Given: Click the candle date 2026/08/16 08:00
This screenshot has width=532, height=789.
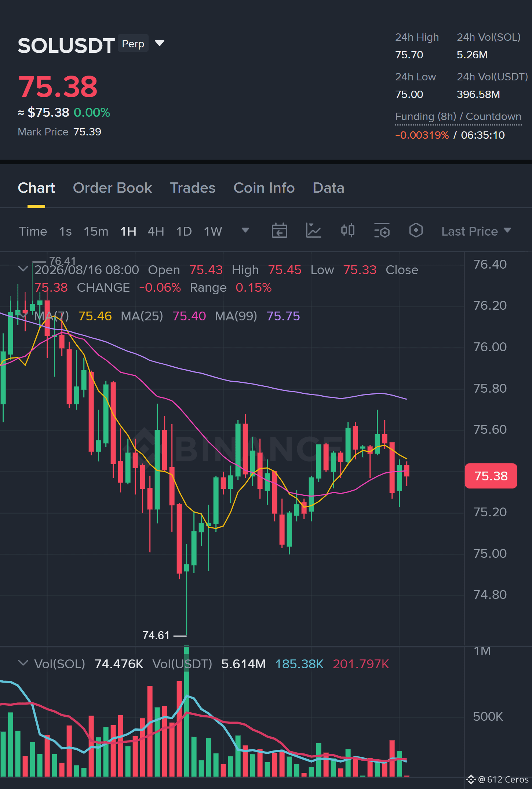Looking at the screenshot, I should coord(87,270).
